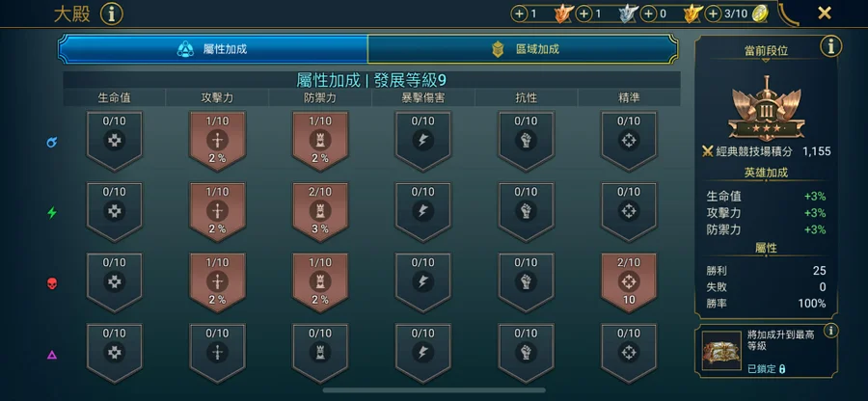Close the Great Hall with the X
The image size is (868, 401).
tap(825, 13)
